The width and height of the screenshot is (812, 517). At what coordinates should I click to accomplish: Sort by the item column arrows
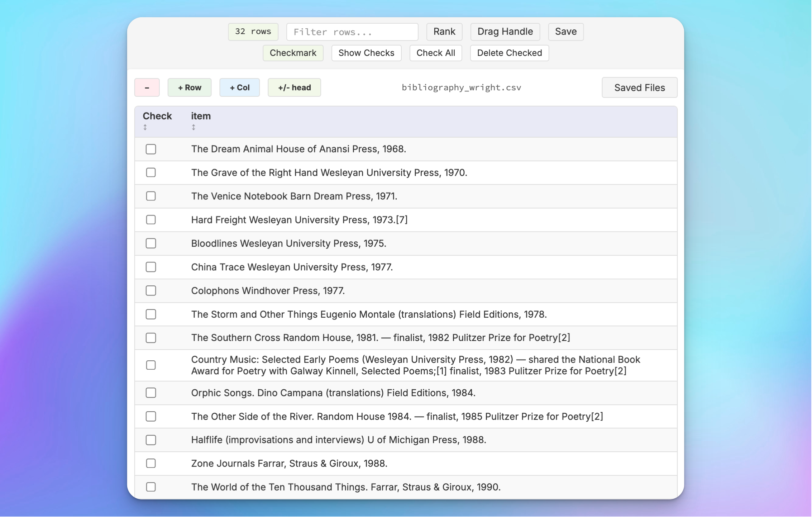click(194, 127)
